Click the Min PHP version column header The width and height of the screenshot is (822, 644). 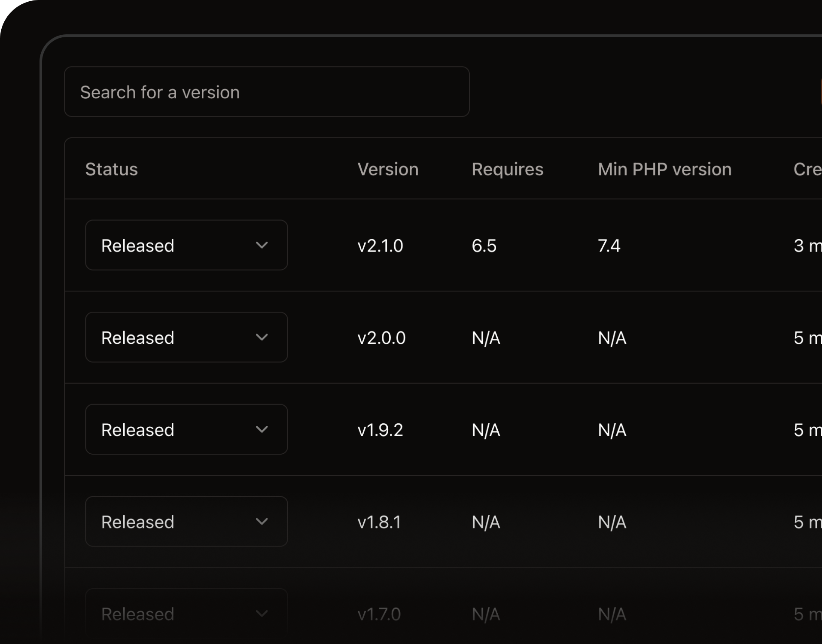(664, 169)
